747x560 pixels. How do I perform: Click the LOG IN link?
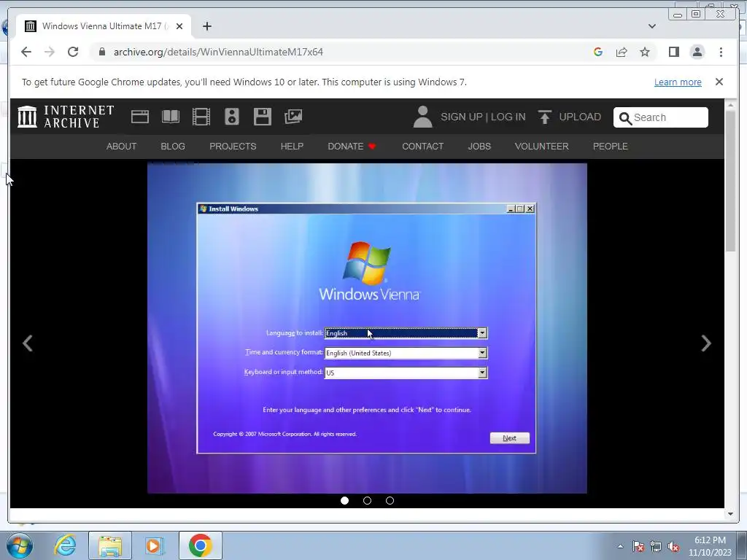pyautogui.click(x=508, y=117)
